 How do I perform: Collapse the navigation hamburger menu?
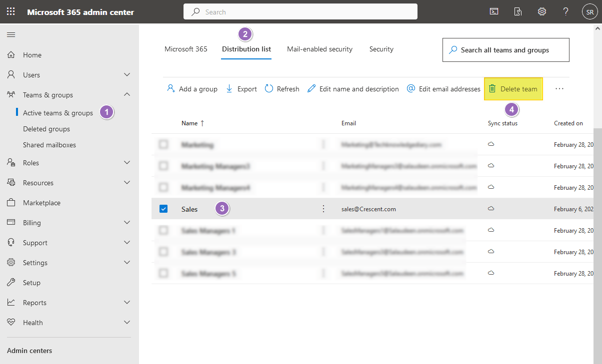11,34
